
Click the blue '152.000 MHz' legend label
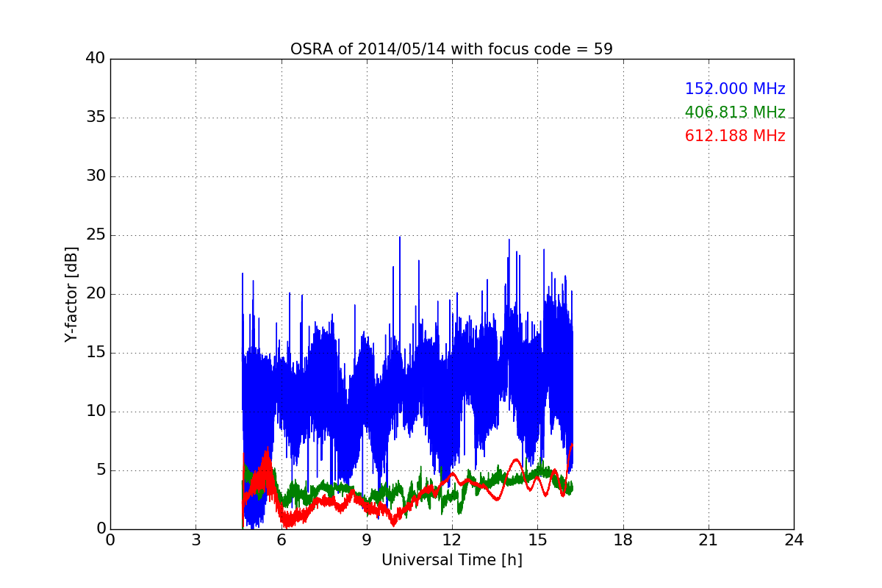(x=735, y=89)
